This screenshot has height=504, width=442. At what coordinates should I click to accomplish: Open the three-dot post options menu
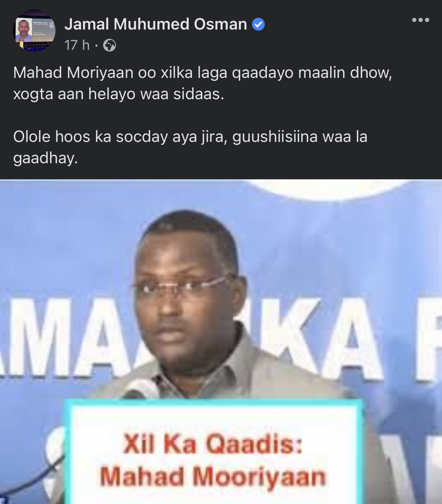(x=420, y=20)
